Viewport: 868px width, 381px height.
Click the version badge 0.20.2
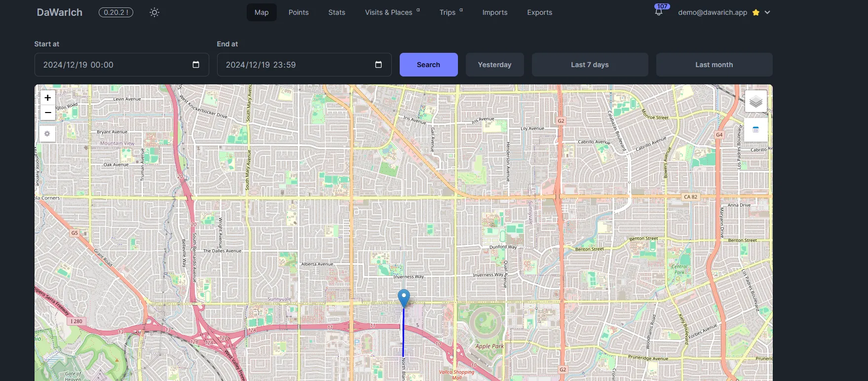(116, 12)
